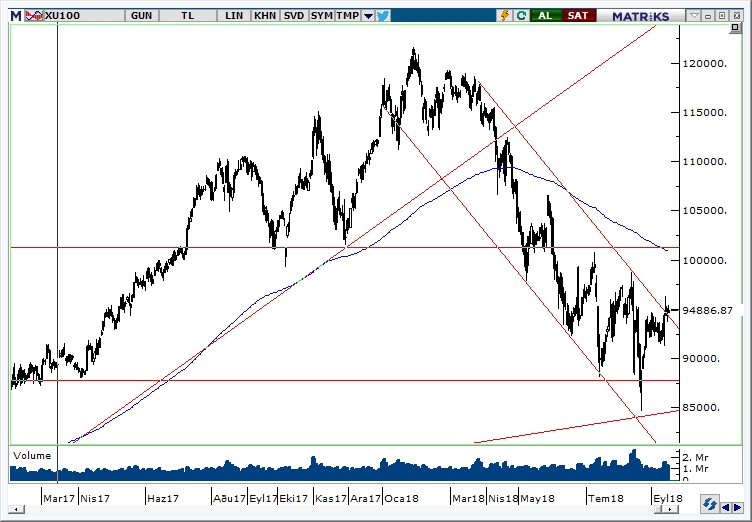
Task: Click the Oca18 date label
Action: coord(401,498)
